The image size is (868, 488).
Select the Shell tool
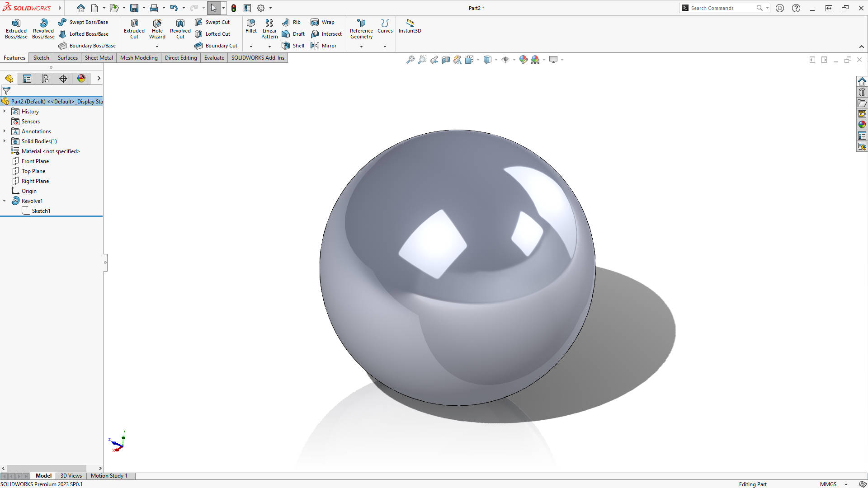point(293,45)
